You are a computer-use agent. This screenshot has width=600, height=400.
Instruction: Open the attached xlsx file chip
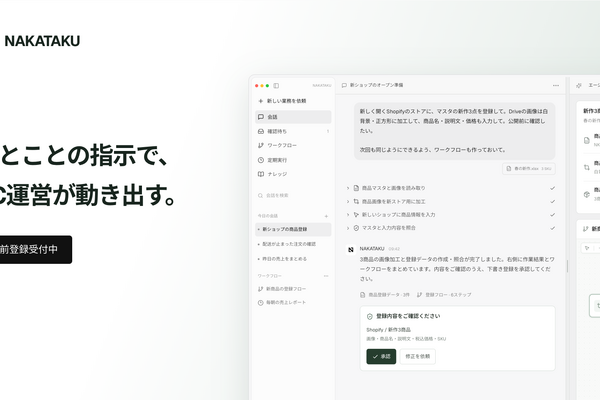(x=529, y=169)
